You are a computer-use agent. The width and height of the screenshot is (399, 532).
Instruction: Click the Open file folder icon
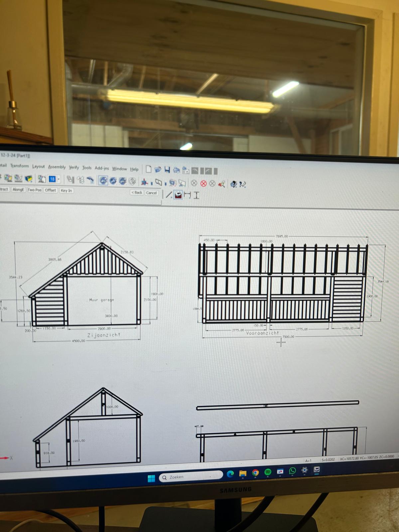158,170
